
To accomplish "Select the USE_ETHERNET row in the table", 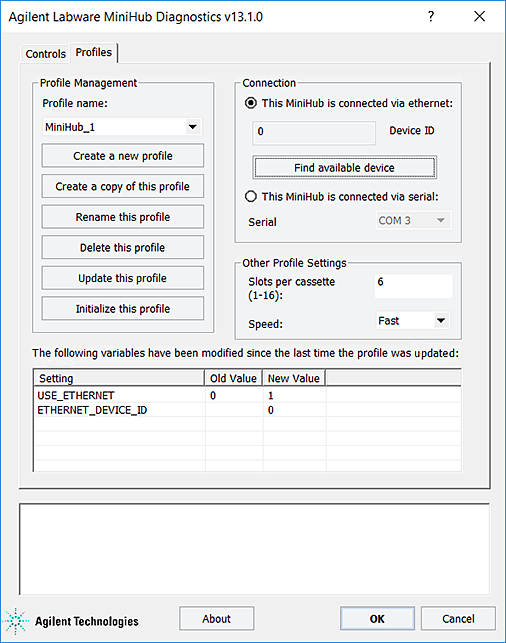I will pos(247,395).
